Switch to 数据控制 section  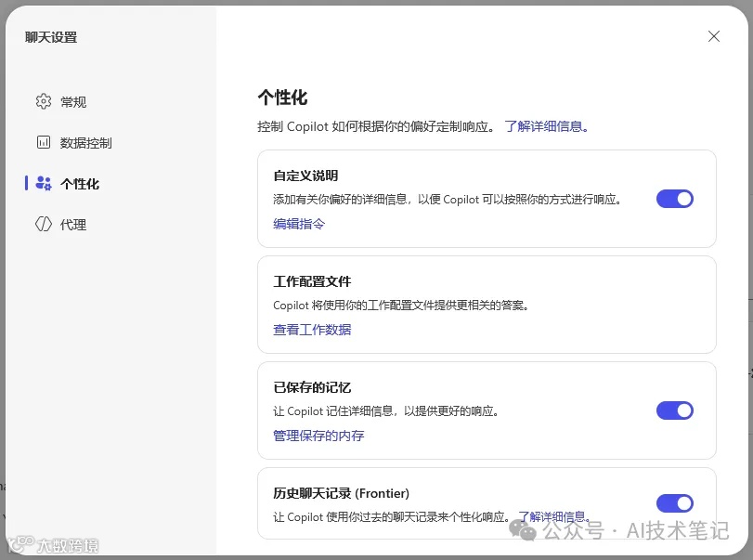(x=85, y=143)
